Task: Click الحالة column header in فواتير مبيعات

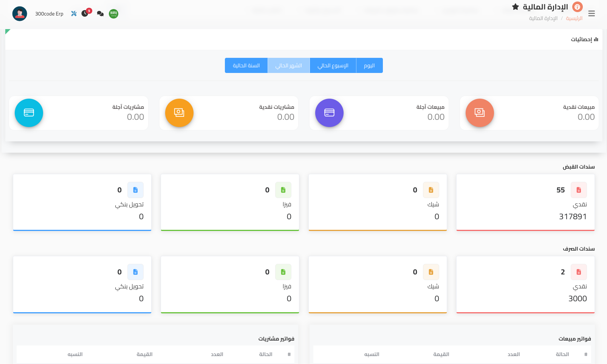Action: coord(562,354)
